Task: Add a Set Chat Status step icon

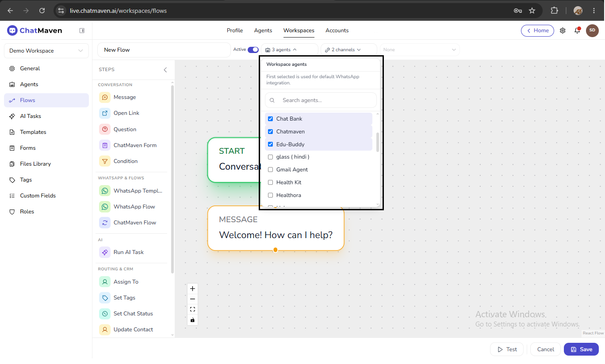Action: (x=105, y=314)
